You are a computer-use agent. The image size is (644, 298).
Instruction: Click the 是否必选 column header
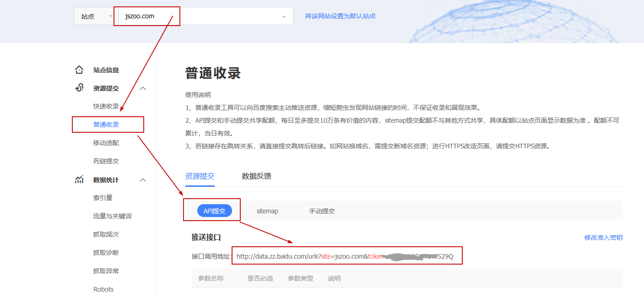[x=260, y=278]
